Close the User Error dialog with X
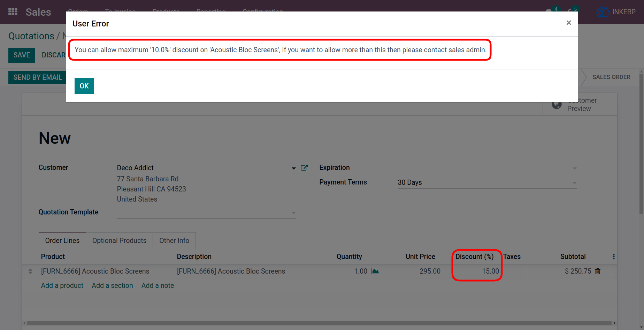Image resolution: width=644 pixels, height=330 pixels. pyautogui.click(x=569, y=23)
